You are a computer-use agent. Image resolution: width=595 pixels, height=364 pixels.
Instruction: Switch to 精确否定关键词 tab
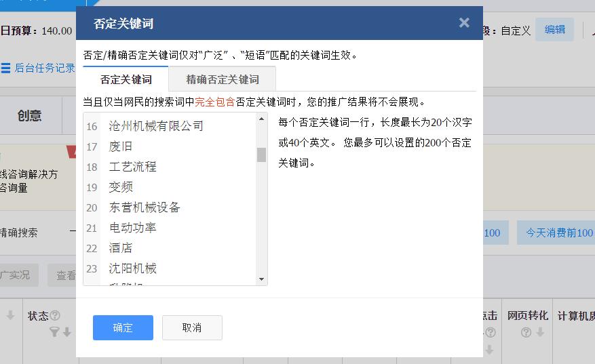point(223,79)
